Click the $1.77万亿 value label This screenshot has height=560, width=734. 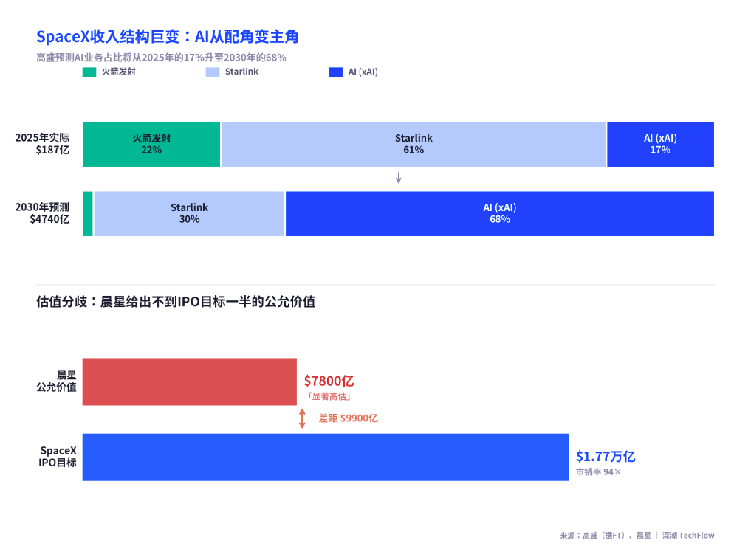pyautogui.click(x=606, y=456)
